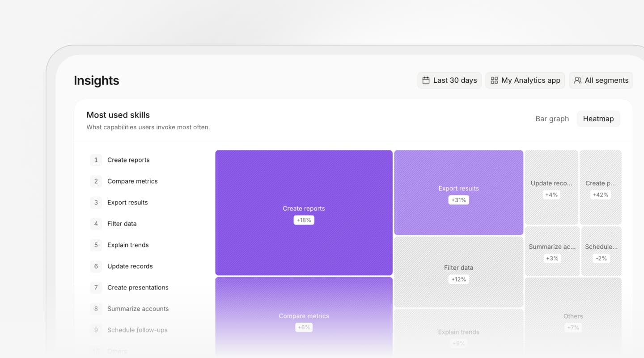Click the calendar icon in date filter
The height and width of the screenshot is (358, 644).
point(426,81)
